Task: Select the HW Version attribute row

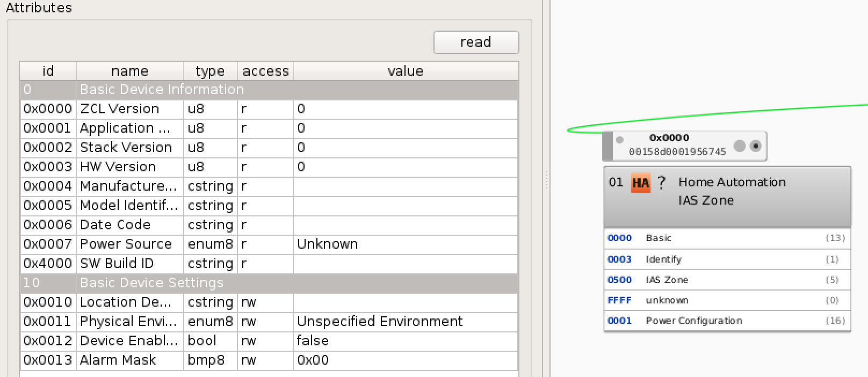Action: click(x=269, y=167)
